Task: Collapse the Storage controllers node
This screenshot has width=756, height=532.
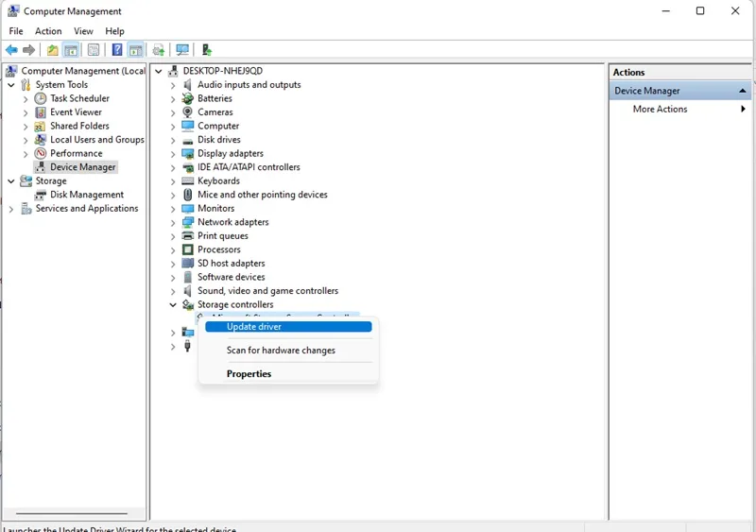Action: coord(173,305)
